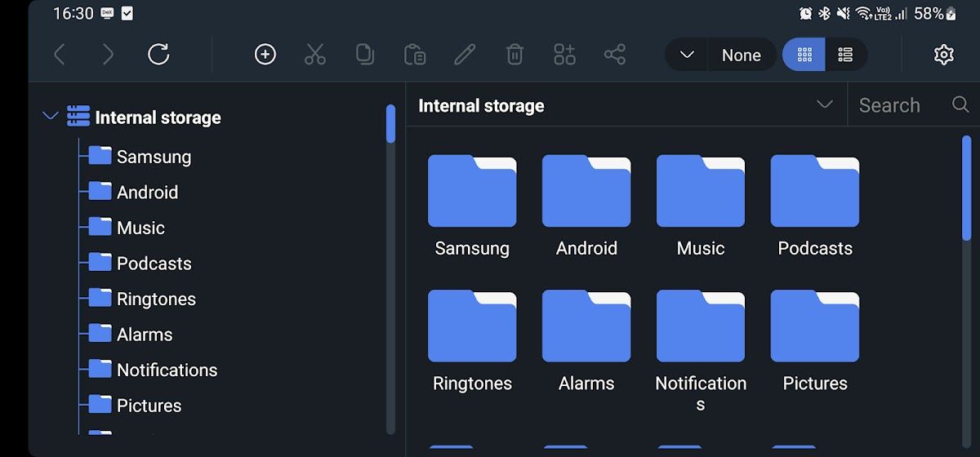Switch to list view layout
This screenshot has height=457, width=980.
click(845, 55)
